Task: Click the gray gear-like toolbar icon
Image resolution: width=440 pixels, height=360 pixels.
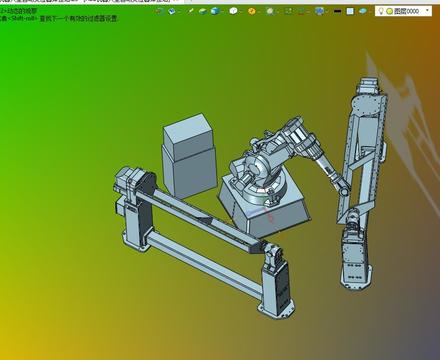Action: [x=270, y=11]
